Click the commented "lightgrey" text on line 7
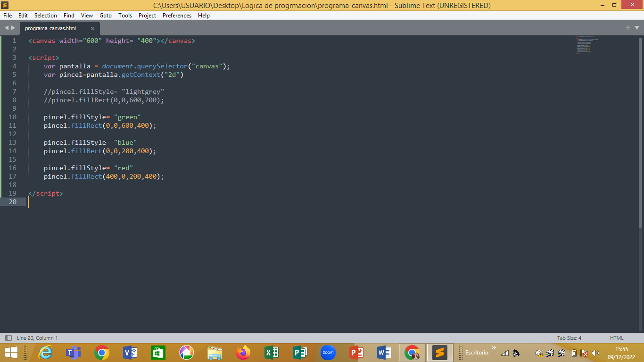The width and height of the screenshot is (644, 362). point(143,91)
